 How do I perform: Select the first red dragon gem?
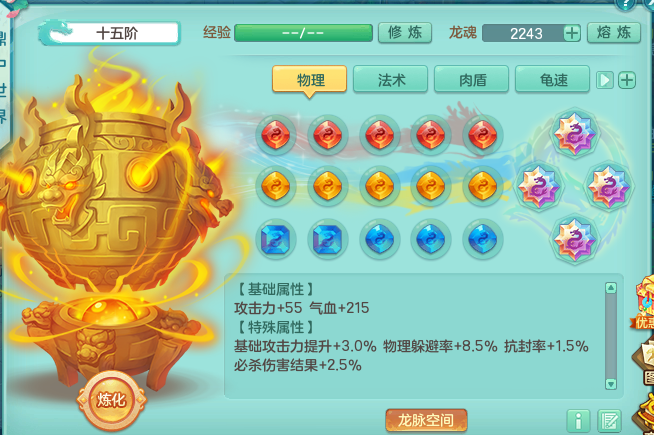(x=276, y=135)
